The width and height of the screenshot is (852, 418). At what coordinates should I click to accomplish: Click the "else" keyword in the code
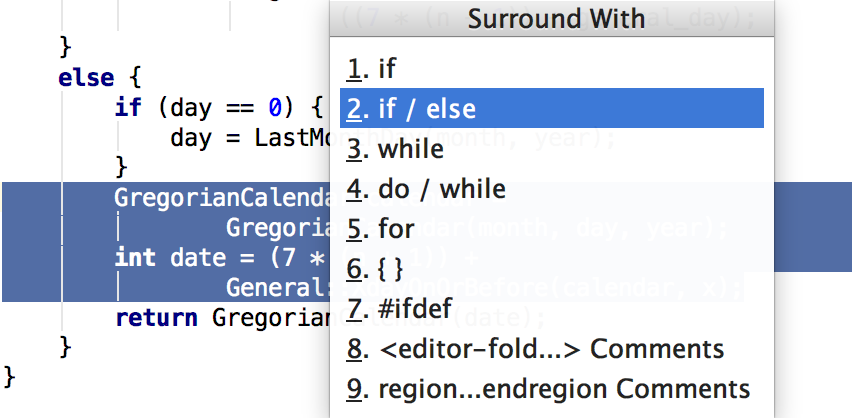[x=86, y=77]
